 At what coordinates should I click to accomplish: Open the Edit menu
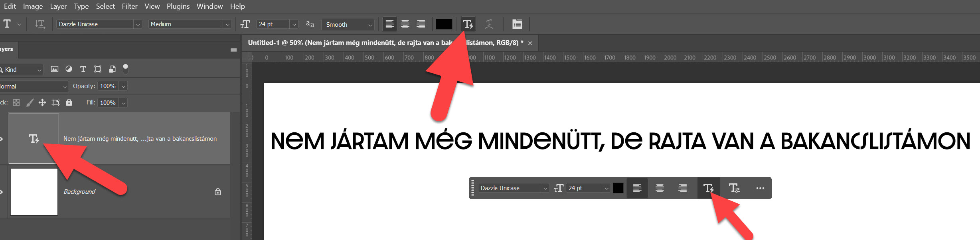[x=10, y=6]
